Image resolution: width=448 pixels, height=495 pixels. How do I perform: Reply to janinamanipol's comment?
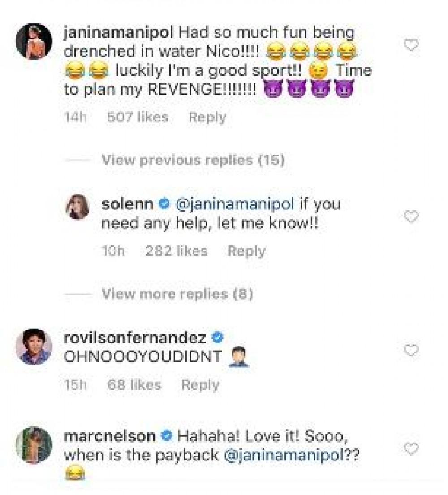click(207, 117)
